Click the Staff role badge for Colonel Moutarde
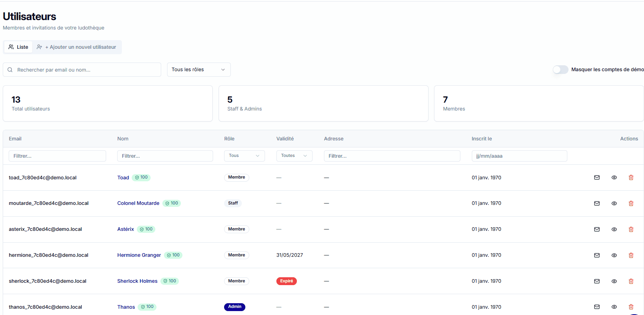Viewport: 644px width, 315px height. pos(233,203)
